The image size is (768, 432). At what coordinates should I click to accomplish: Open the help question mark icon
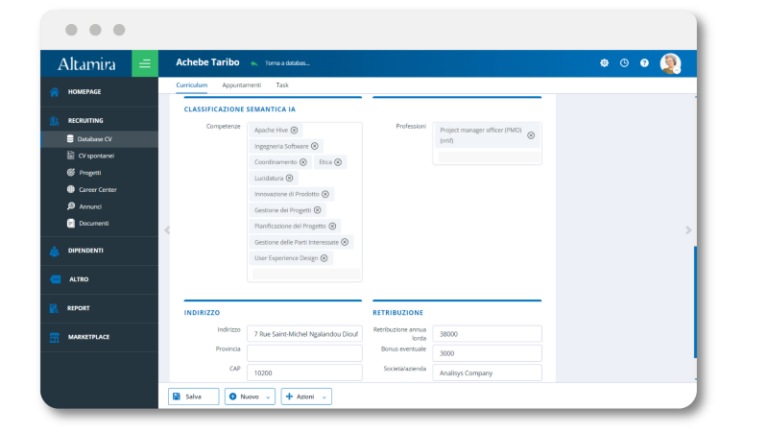pos(645,63)
